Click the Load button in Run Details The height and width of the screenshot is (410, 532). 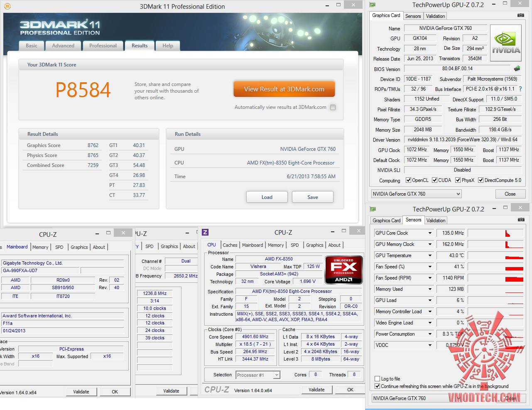click(x=267, y=197)
